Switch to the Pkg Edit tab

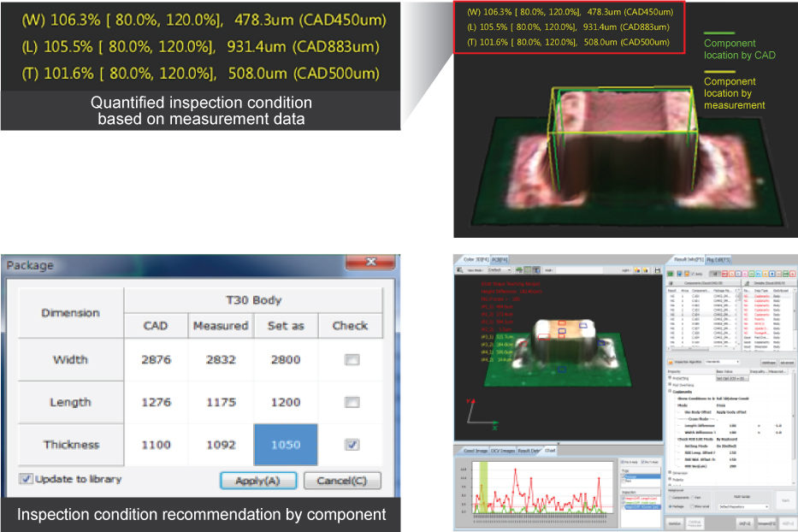tap(718, 258)
